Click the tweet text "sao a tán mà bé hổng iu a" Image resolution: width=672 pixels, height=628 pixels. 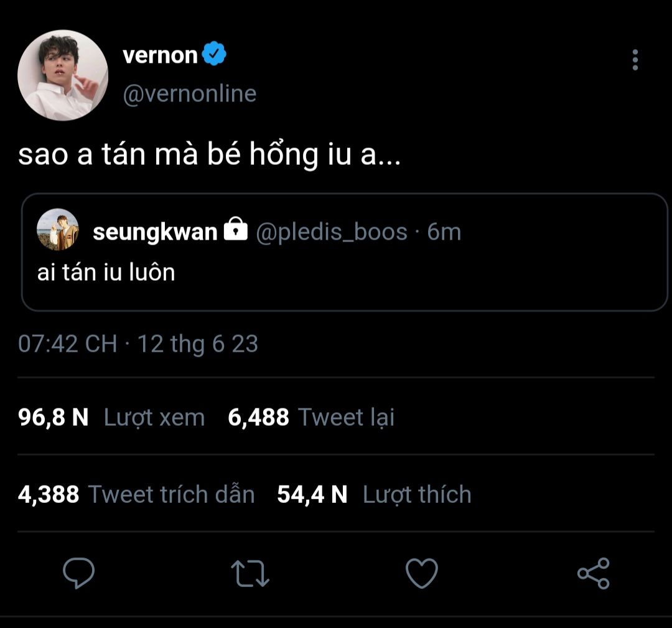coord(209,156)
